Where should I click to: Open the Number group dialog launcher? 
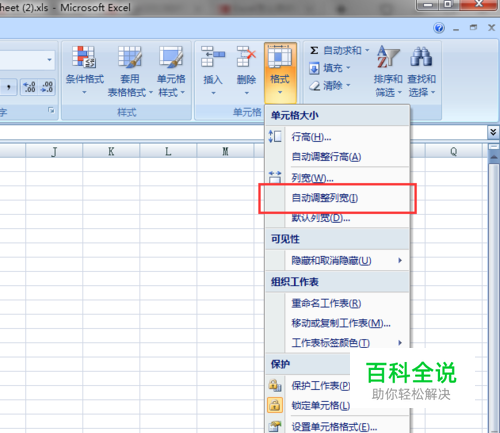point(51,110)
